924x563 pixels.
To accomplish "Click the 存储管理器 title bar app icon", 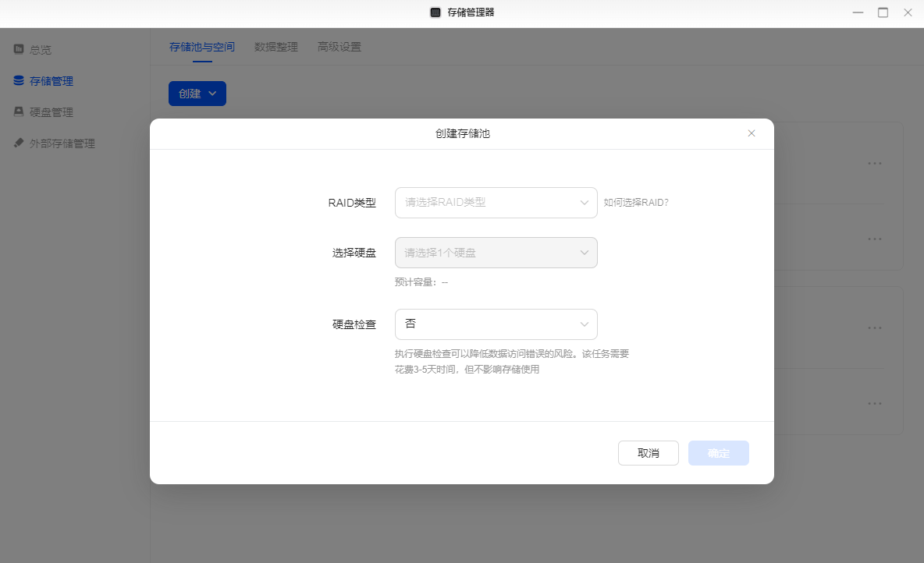I will click(x=435, y=12).
